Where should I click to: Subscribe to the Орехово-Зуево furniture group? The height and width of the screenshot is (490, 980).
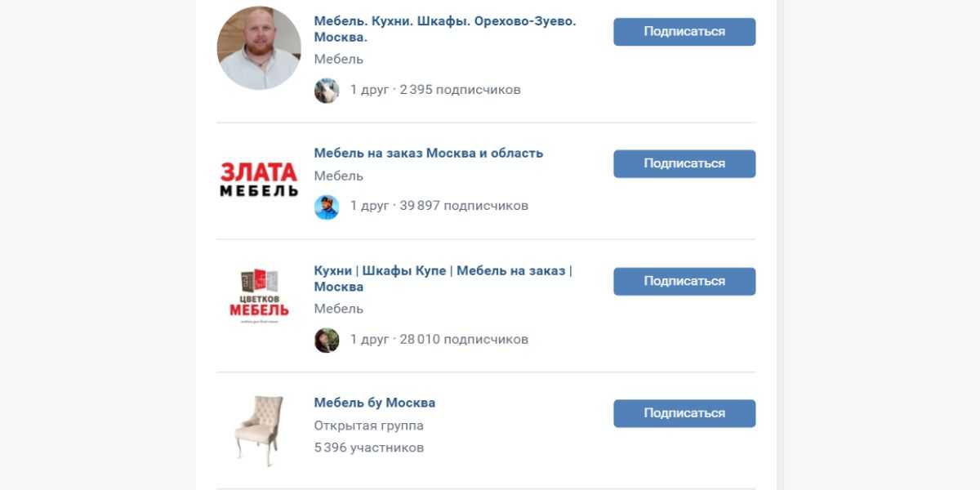coord(684,32)
